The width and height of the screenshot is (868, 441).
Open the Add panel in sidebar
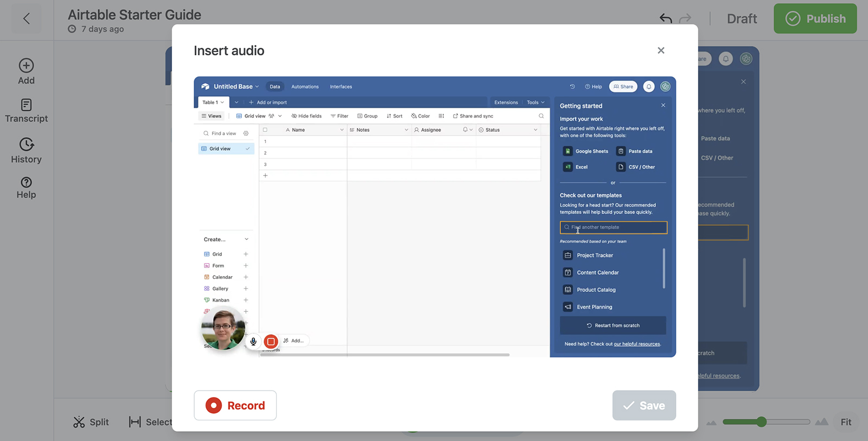click(x=26, y=72)
